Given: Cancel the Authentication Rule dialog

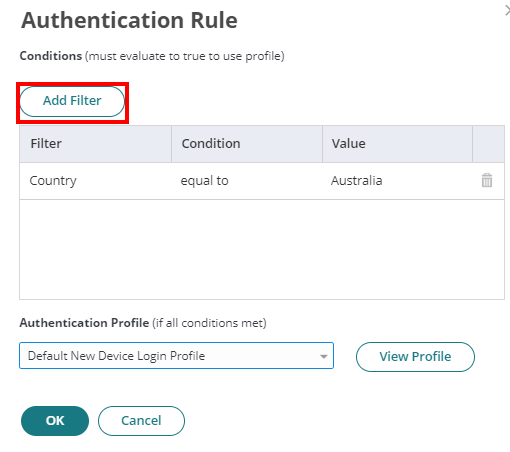Looking at the screenshot, I should (141, 421).
